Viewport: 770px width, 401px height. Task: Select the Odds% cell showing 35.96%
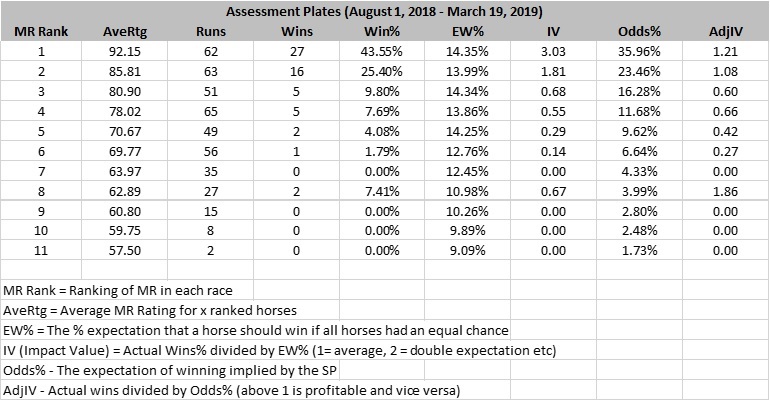[x=639, y=52]
